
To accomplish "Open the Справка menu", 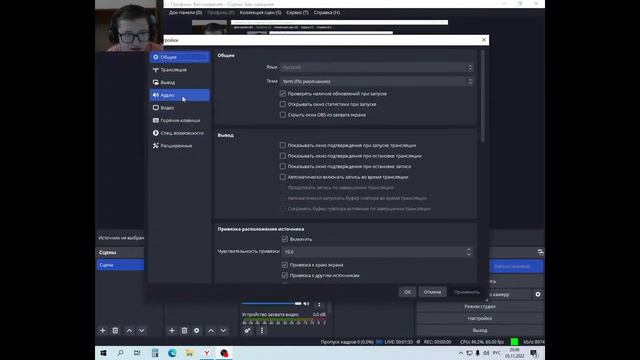I will (327, 13).
